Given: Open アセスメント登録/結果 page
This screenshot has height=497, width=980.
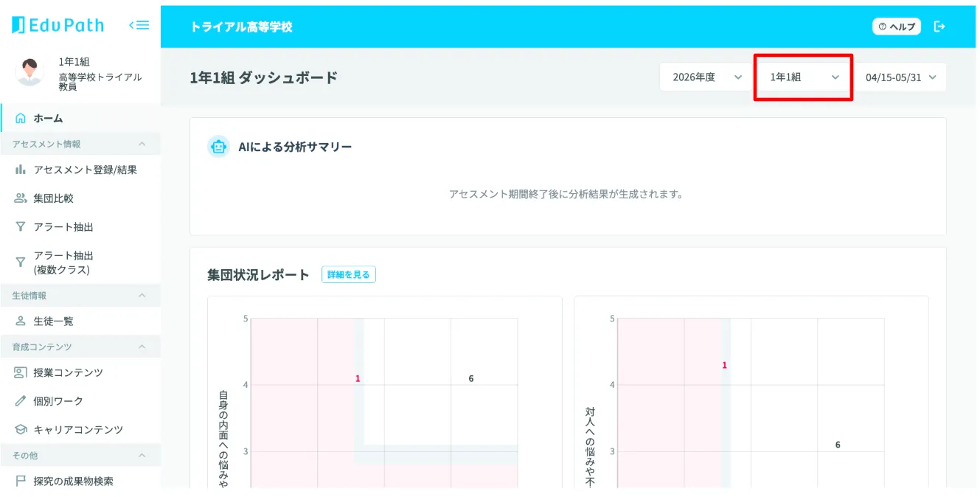Looking at the screenshot, I should (x=80, y=170).
